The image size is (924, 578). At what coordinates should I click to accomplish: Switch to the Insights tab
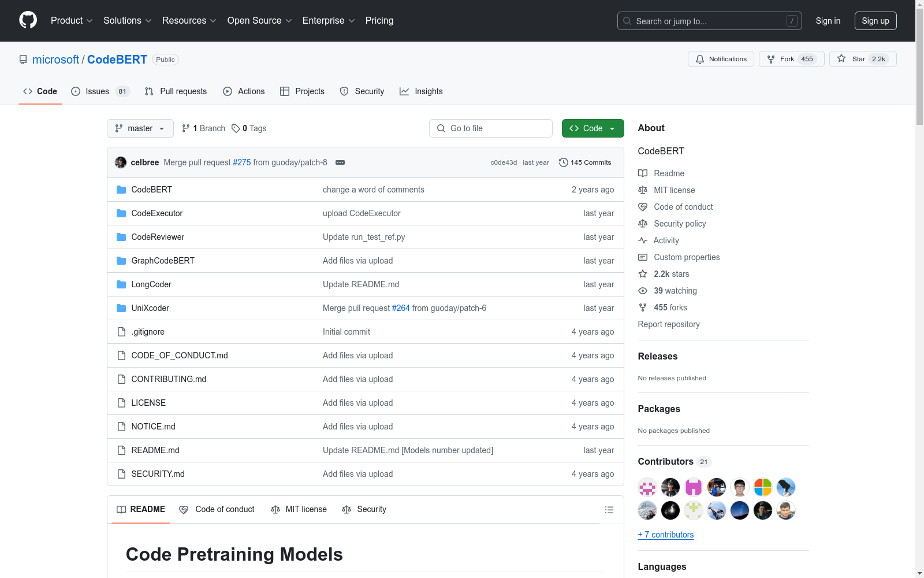[421, 91]
